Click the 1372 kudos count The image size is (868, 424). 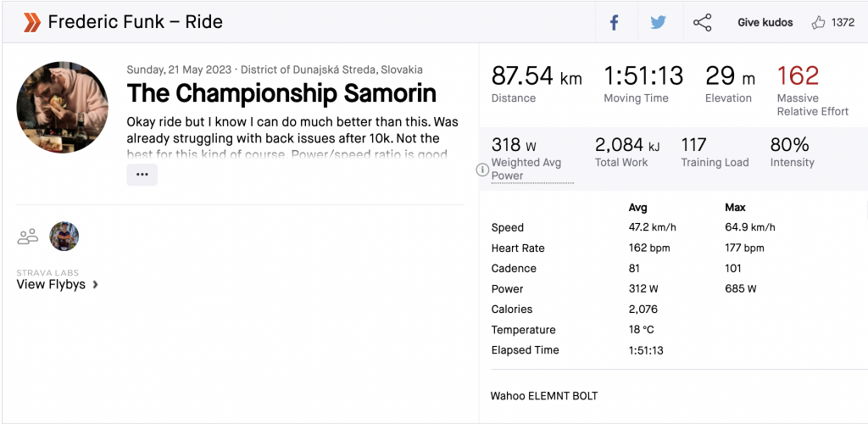[843, 23]
